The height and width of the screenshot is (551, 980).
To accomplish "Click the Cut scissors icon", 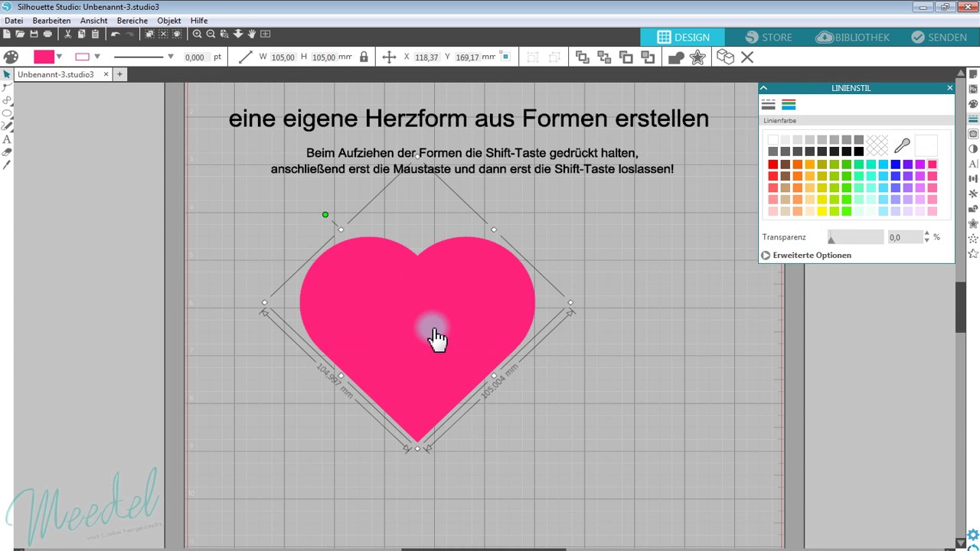I will pyautogui.click(x=68, y=34).
